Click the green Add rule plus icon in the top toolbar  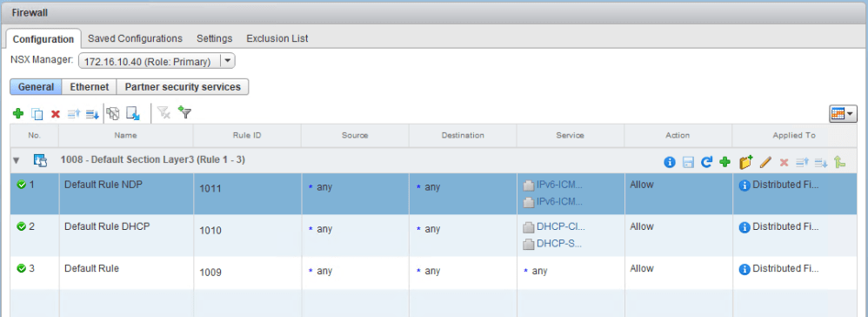click(17, 113)
